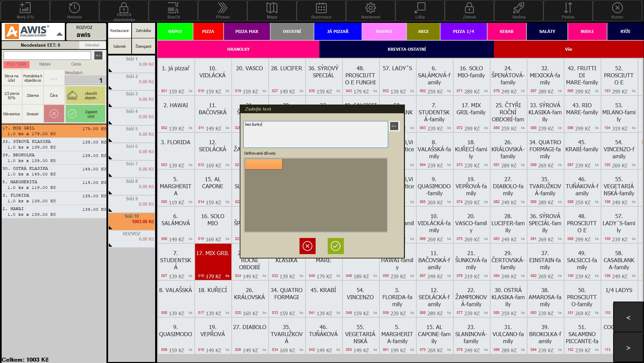Go to next page of menu items
Viewport: 644px width, 363px height.
click(628, 348)
